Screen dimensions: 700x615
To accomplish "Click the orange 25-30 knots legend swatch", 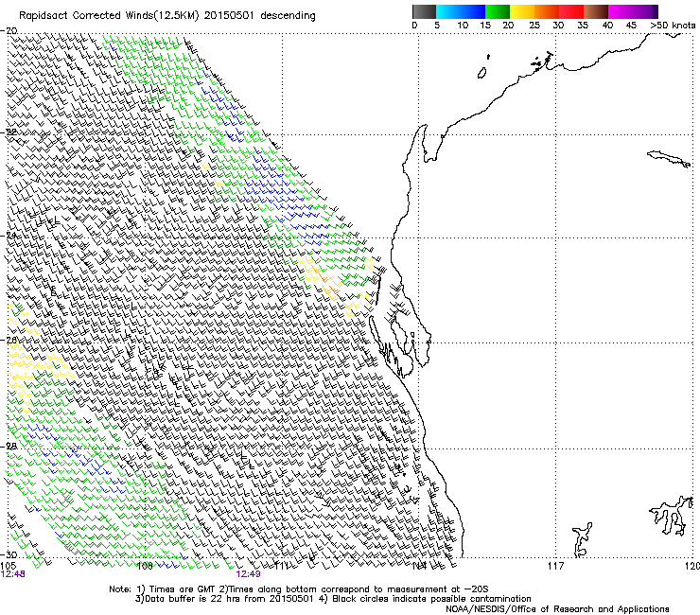I will [x=547, y=11].
